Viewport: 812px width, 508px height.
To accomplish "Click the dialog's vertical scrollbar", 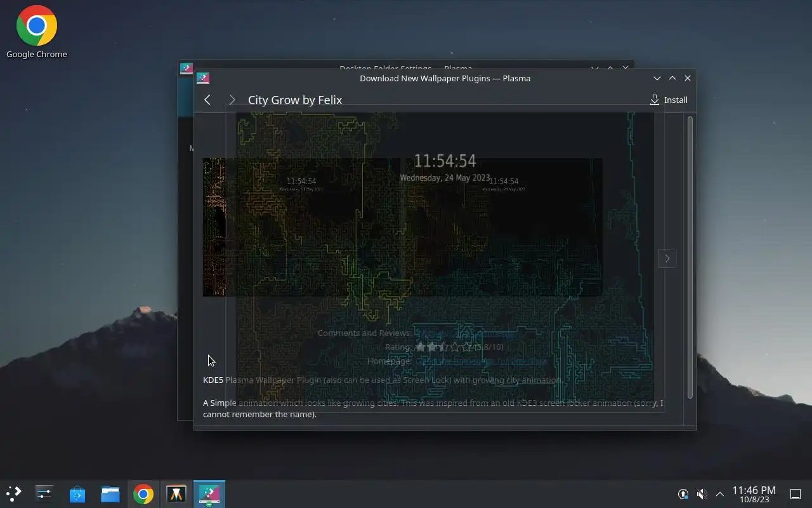I will 690,257.
